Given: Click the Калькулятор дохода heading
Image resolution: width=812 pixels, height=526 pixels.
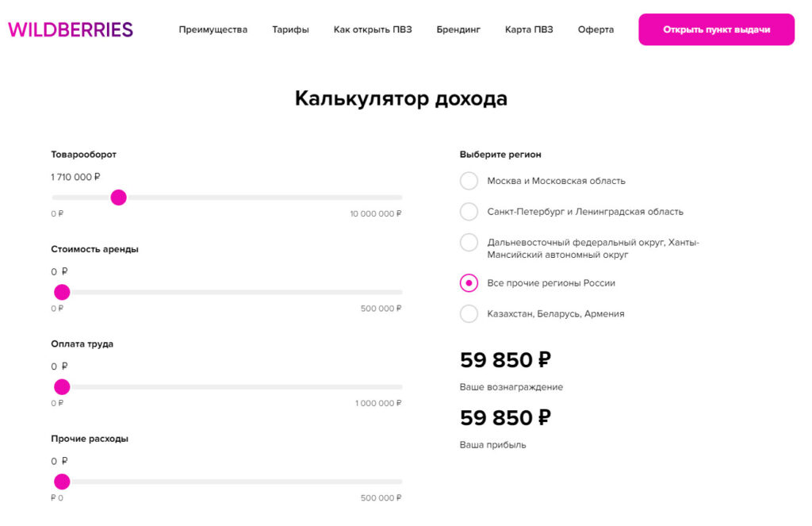Looking at the screenshot, I should tap(401, 98).
